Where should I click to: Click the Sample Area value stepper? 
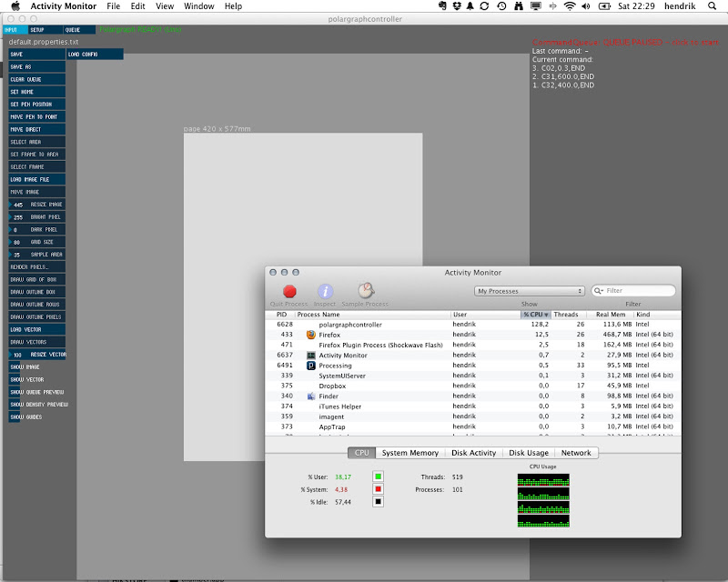(x=37, y=255)
